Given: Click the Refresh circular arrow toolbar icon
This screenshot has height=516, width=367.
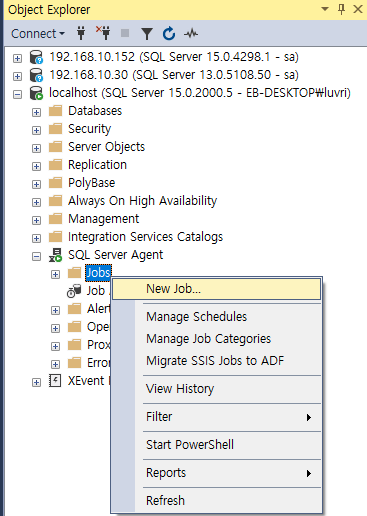Looking at the screenshot, I should [x=169, y=33].
